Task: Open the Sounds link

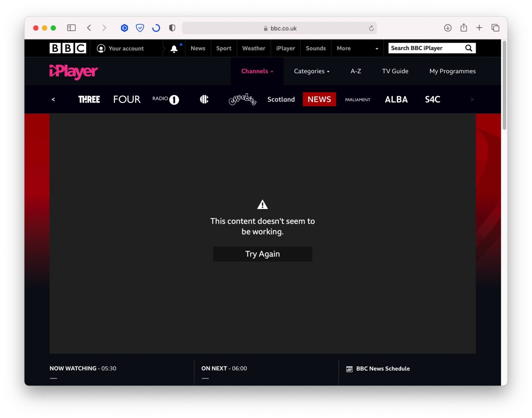Action: coord(316,48)
